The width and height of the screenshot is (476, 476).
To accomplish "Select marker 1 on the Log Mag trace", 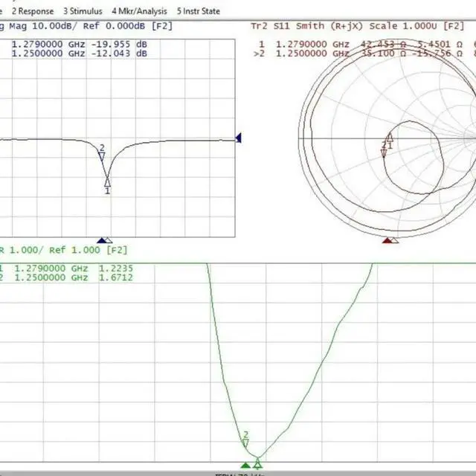I will pos(107,182).
